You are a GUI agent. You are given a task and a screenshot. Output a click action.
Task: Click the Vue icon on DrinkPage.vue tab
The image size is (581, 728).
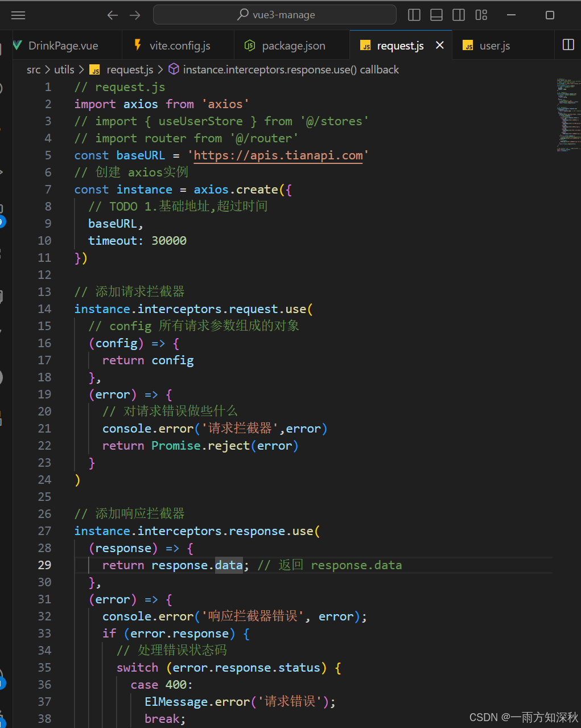(18, 45)
